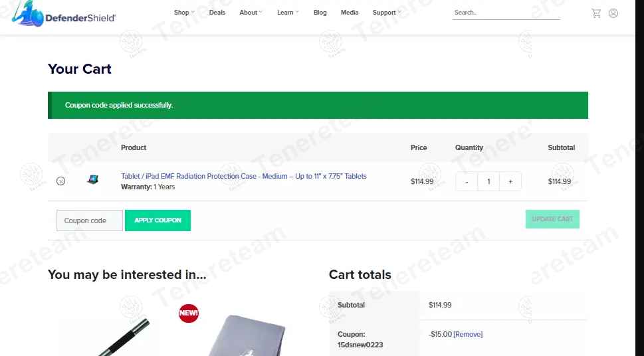
Task: Click the DefenderShield logo
Action: click(64, 15)
